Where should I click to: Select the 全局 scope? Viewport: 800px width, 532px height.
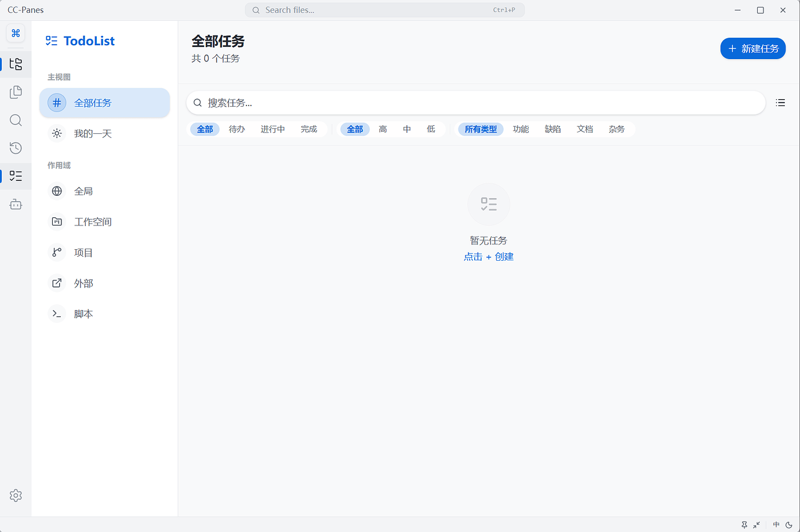coord(104,191)
